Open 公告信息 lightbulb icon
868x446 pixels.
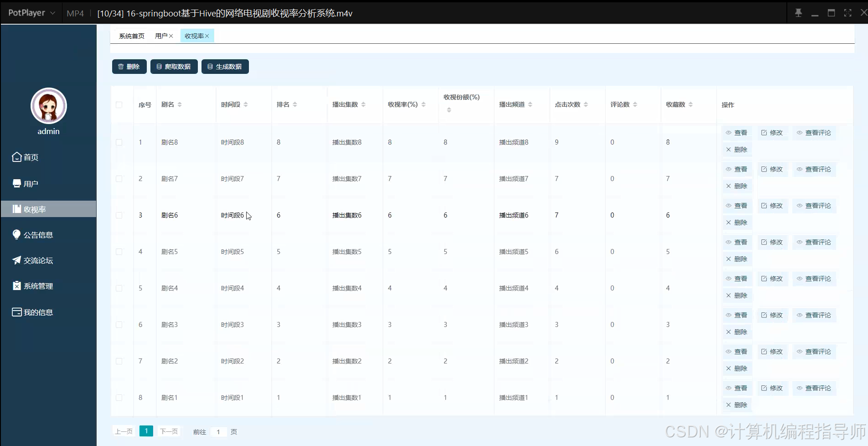[16, 234]
